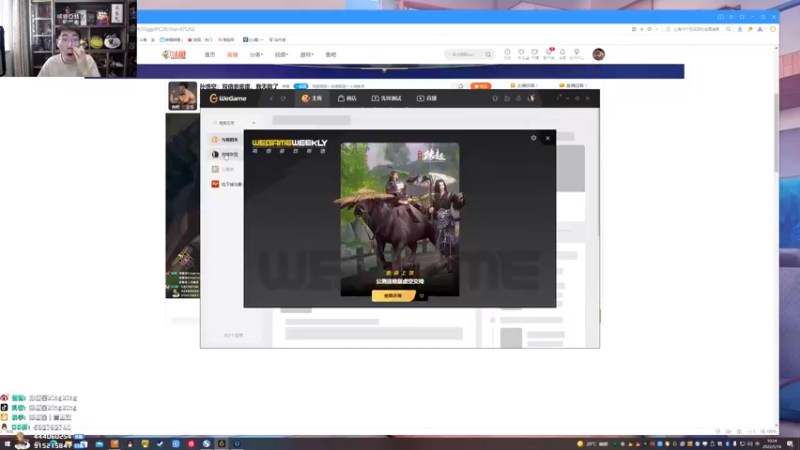The image size is (800, 450).
Task: Click Weibo icon in stream overlay
Action: pyautogui.click(x=4, y=397)
